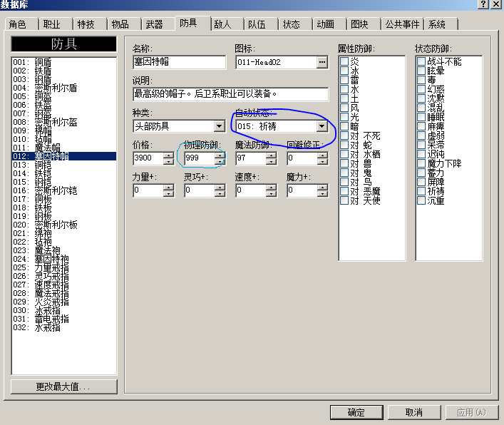This screenshot has width=504, height=425.
Task: Select 004: 密斯利尔盾 in armor list
Action: [64, 88]
